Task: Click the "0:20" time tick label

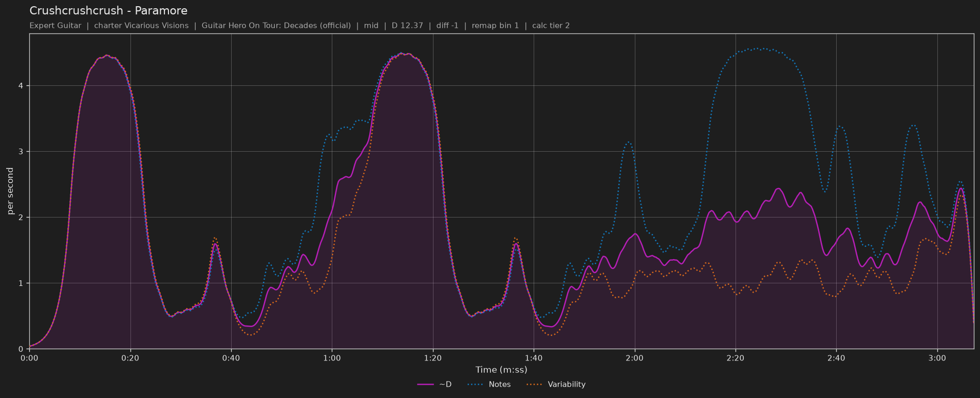Action: pos(130,358)
